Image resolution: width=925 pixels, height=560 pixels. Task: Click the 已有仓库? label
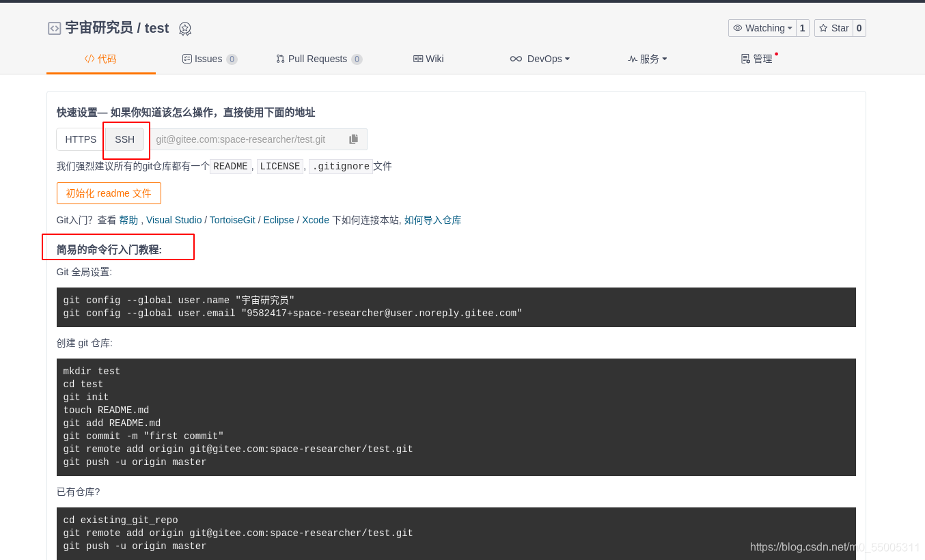(78, 492)
